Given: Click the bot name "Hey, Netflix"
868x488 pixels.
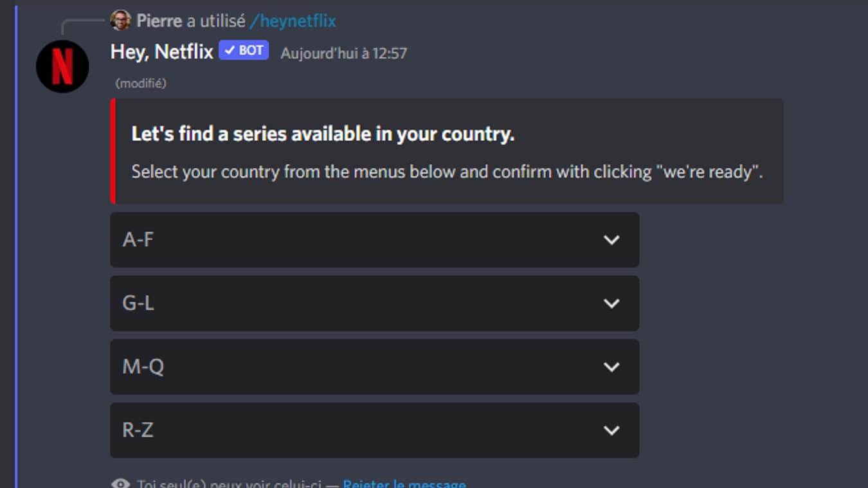Looking at the screenshot, I should point(159,50).
